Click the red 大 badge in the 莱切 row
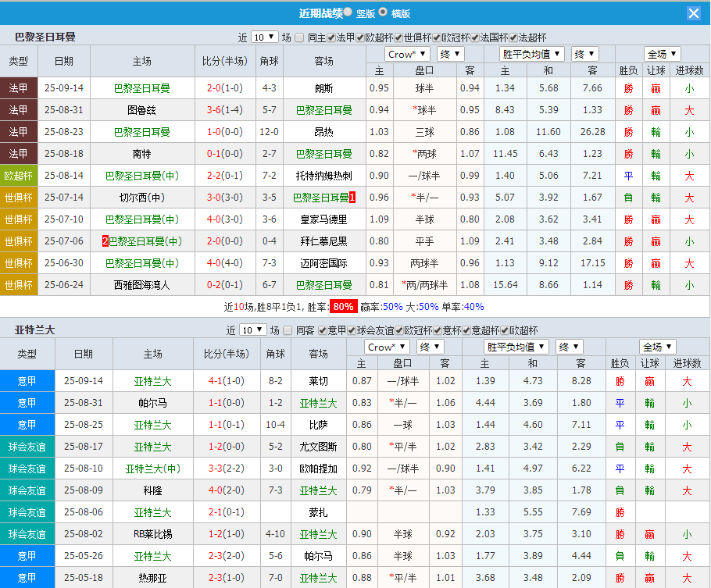Screen dimensions: 711x588 pyautogui.click(x=686, y=381)
